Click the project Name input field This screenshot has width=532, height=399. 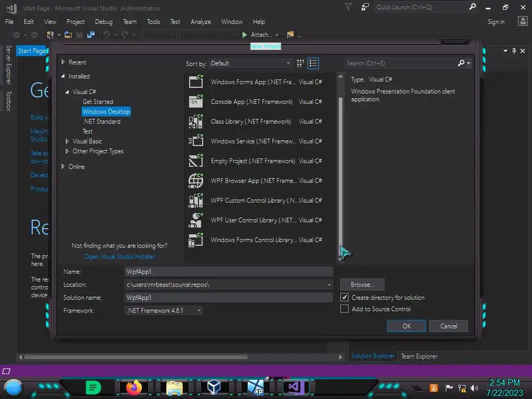tap(229, 271)
